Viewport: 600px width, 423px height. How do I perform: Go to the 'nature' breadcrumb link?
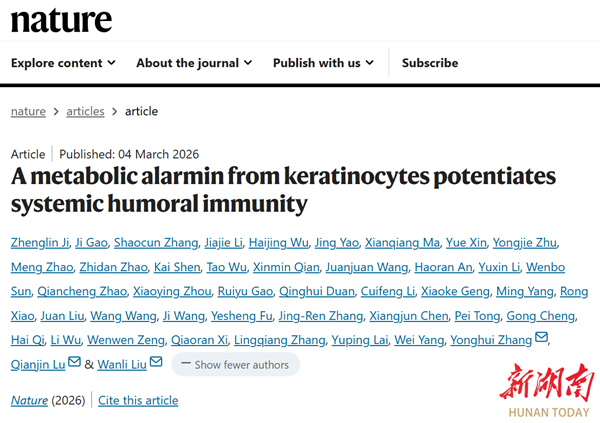28,111
